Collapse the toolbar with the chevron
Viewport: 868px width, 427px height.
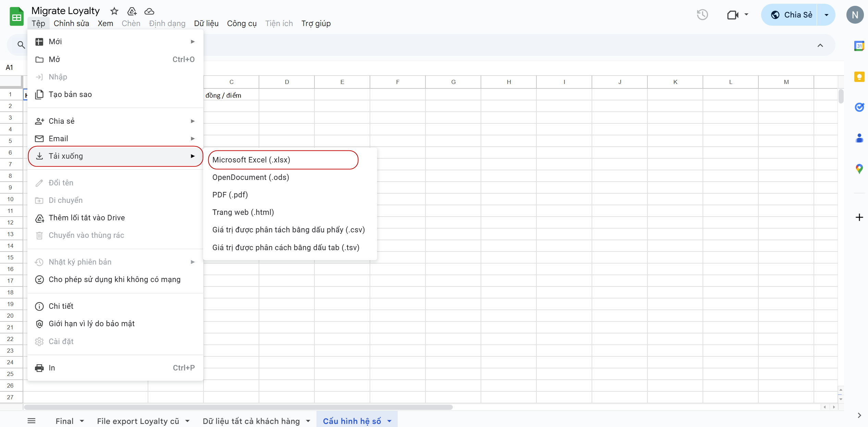tap(820, 45)
